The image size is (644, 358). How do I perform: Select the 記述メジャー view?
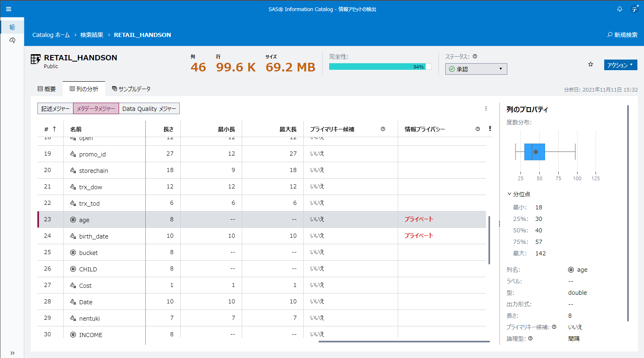(55, 108)
